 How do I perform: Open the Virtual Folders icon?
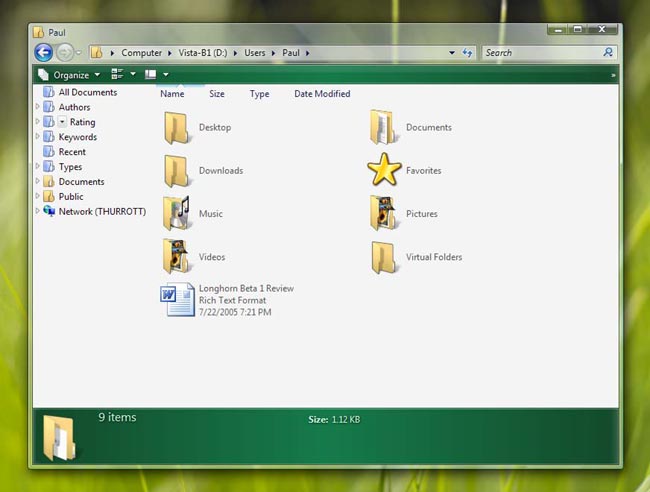click(384, 257)
